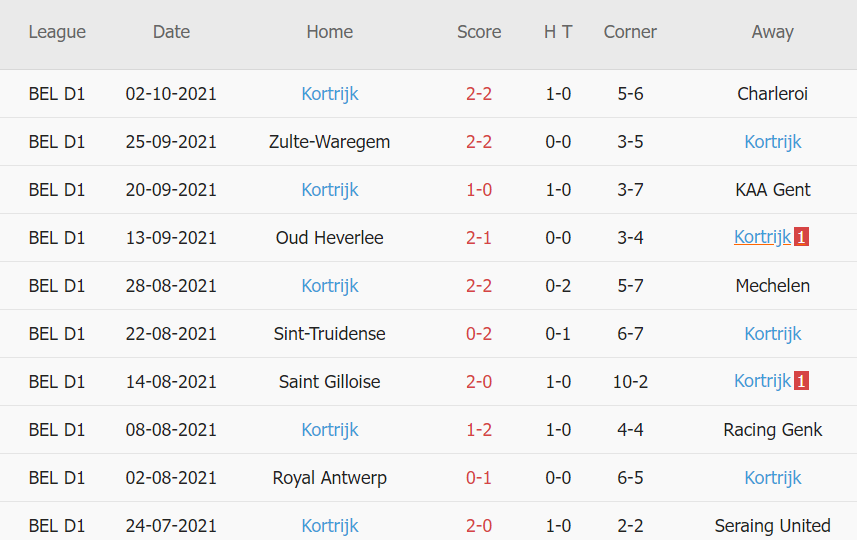857x540 pixels.
Task: Open the 1-2 score against Racing Genk
Action: [479, 430]
